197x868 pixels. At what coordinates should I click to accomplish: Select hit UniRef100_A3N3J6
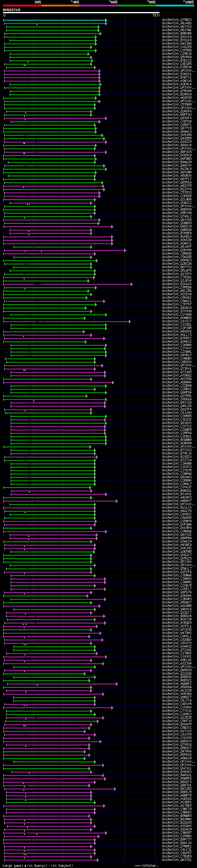(177, 81)
